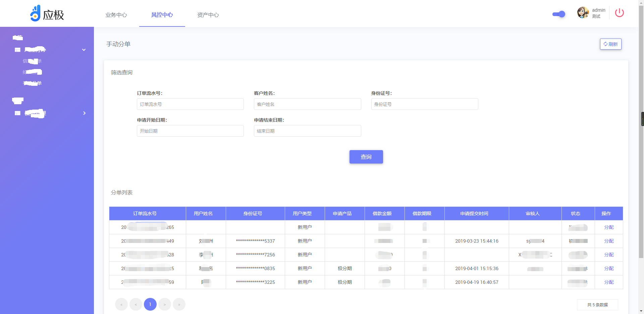Viewport: 644px width, 314px height.
Task: Click the 共 5 条数据 total label
Action: tap(597, 305)
